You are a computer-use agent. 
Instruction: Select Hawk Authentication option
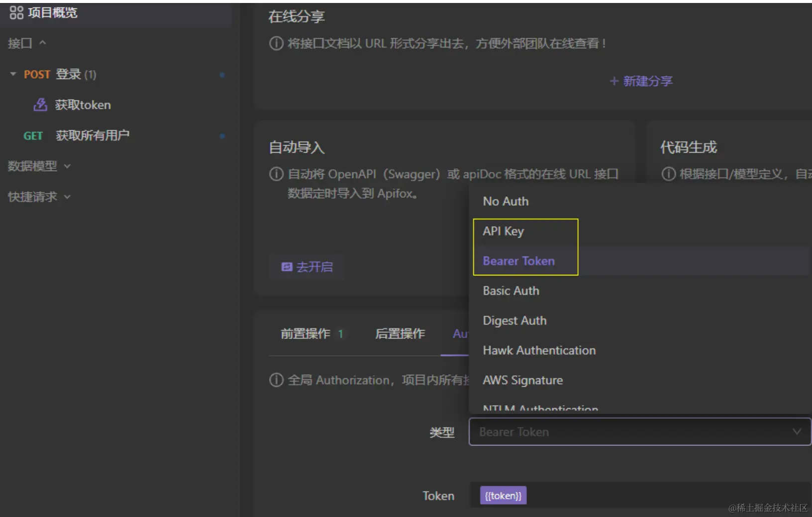(x=539, y=350)
